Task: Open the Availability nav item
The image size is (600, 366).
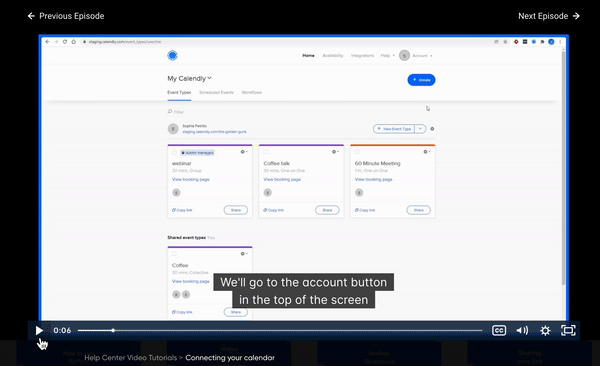Action: [333, 56]
